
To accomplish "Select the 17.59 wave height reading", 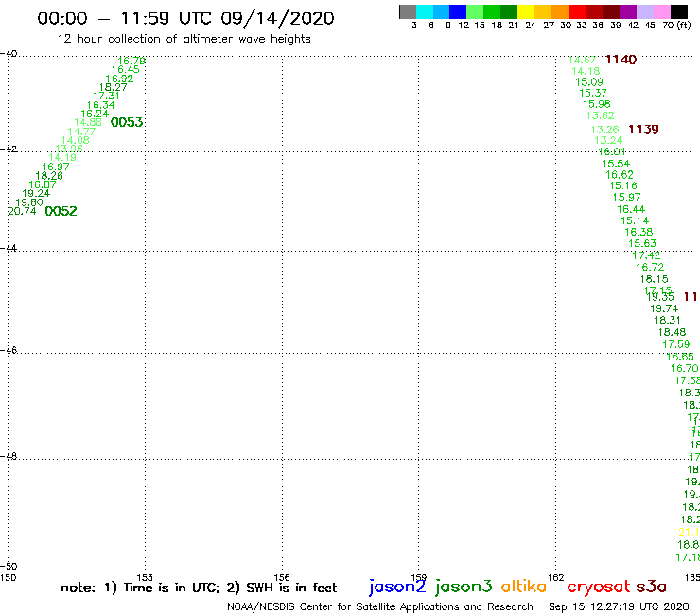I will (x=676, y=344).
